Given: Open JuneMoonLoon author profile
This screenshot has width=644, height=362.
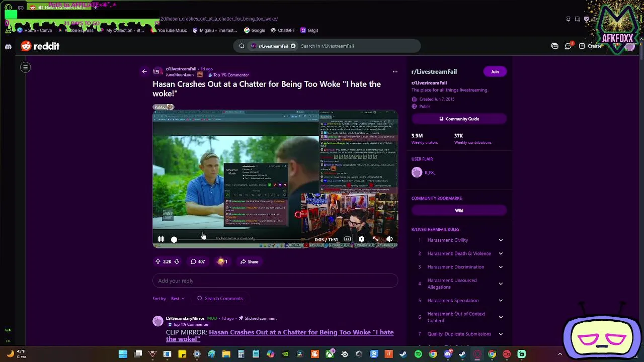Looking at the screenshot, I should 180,75.
